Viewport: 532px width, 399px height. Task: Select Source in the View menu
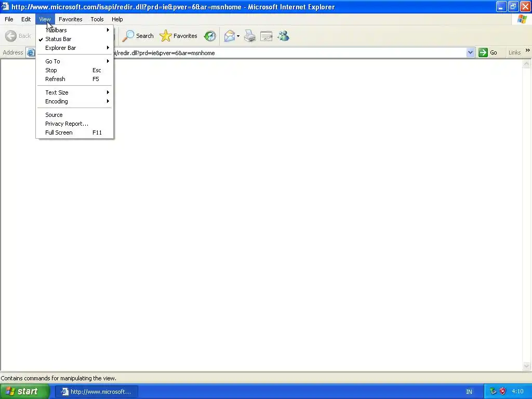(x=75, y=115)
